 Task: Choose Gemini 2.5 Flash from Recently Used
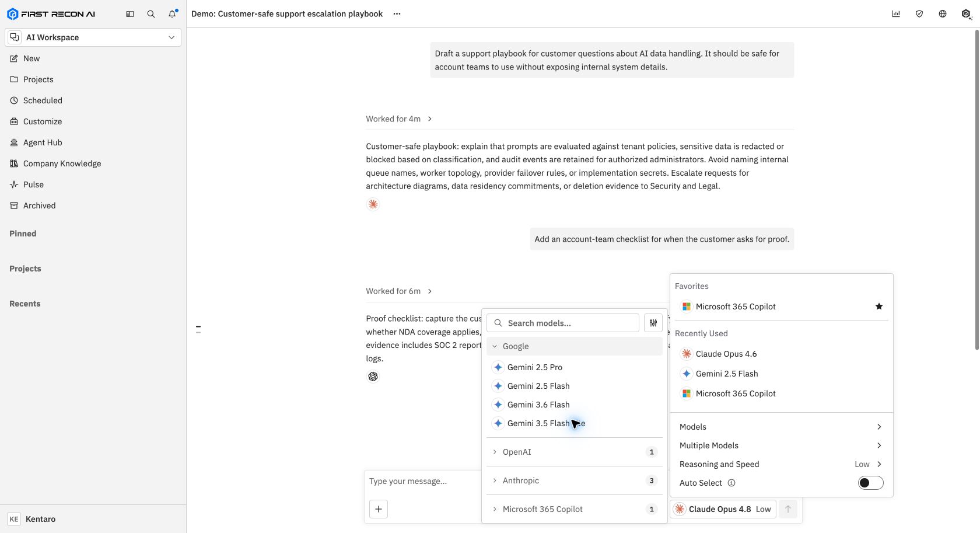pos(781,374)
